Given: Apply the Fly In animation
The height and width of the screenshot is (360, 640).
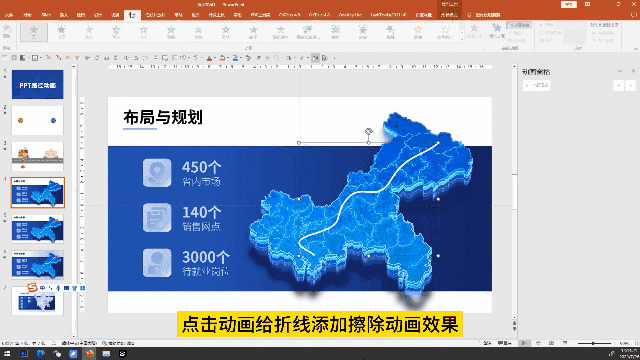Looking at the screenshot, I should click(116, 32).
